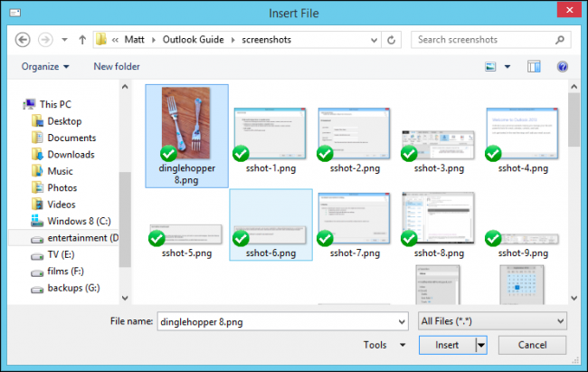The width and height of the screenshot is (588, 372).
Task: Click the search magnifier icon
Action: click(560, 40)
